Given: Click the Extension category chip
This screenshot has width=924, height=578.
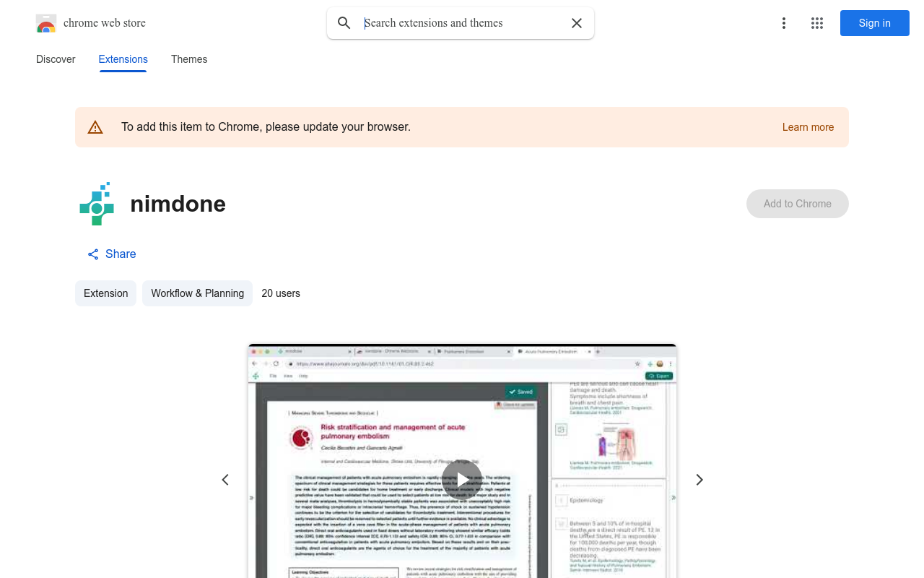Looking at the screenshot, I should (105, 293).
